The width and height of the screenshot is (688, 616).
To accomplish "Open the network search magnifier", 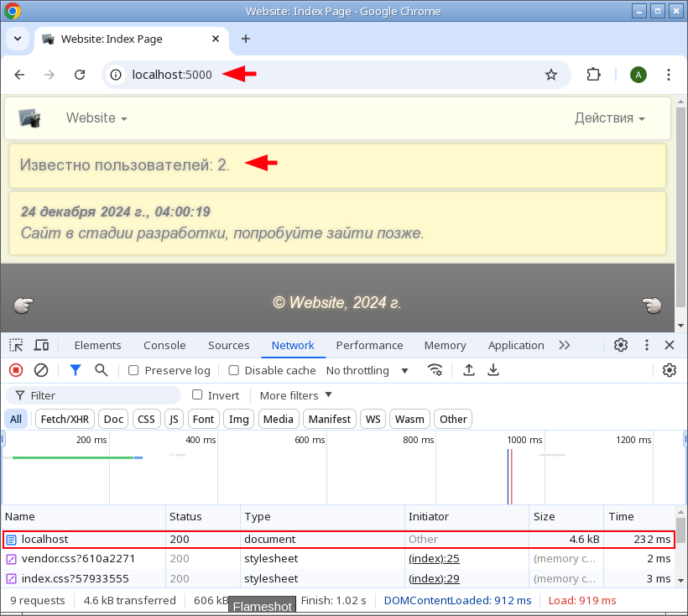I will [102, 370].
